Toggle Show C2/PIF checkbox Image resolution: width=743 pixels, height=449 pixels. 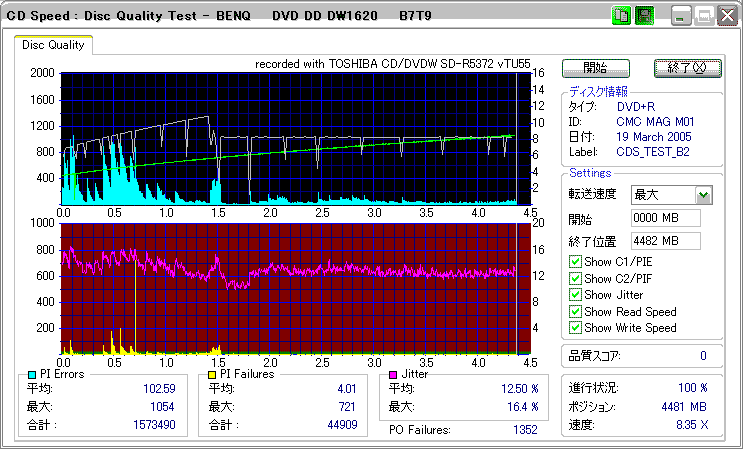(x=575, y=278)
